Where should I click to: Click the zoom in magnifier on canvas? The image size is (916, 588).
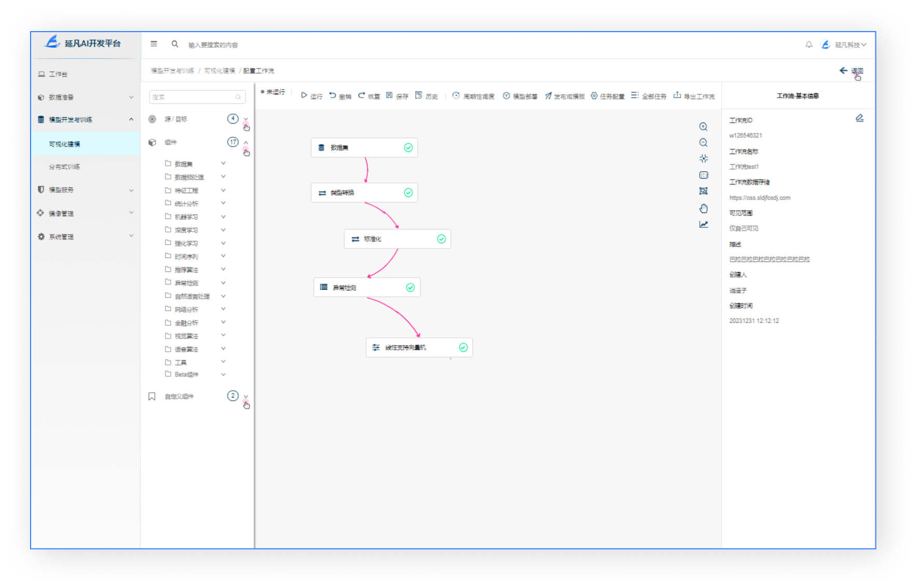coord(703,127)
